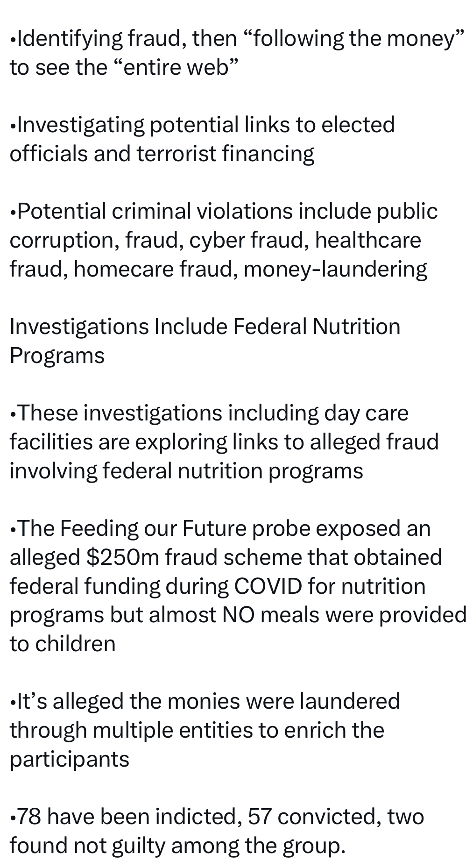Click the line "involving federal nutrition programs"
The image size is (473, 868).
point(186,471)
